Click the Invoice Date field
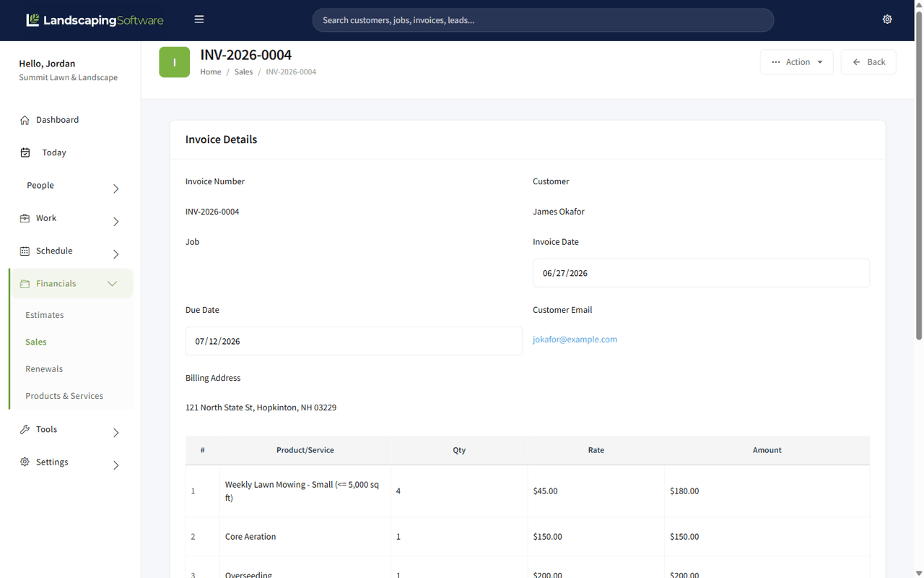Viewport: 924px width, 578px height. point(701,273)
